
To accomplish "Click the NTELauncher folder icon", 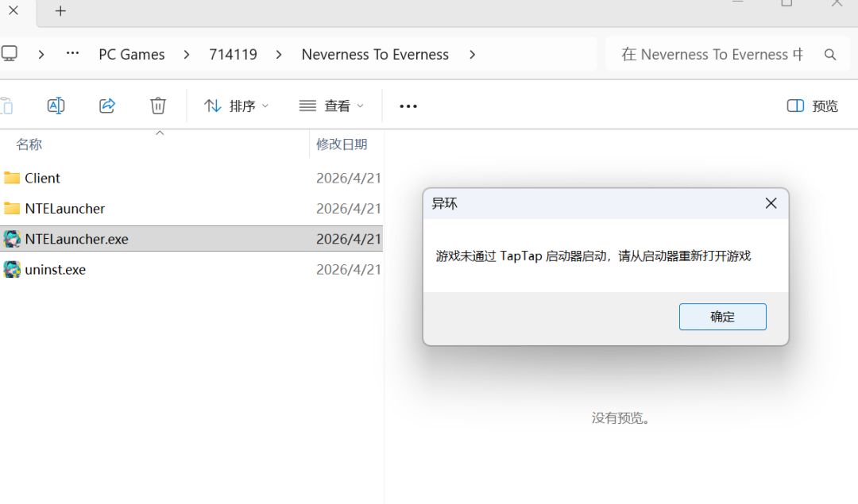I will pyautogui.click(x=12, y=208).
